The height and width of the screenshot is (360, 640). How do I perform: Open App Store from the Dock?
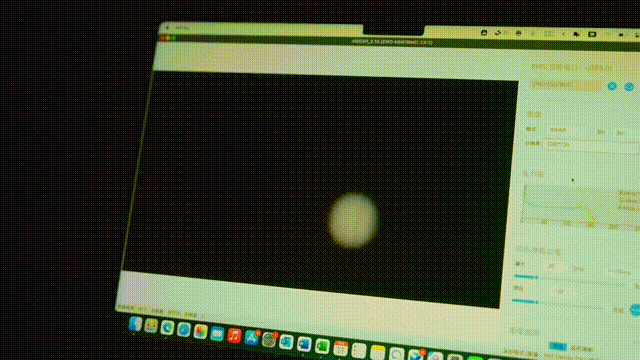[251, 338]
